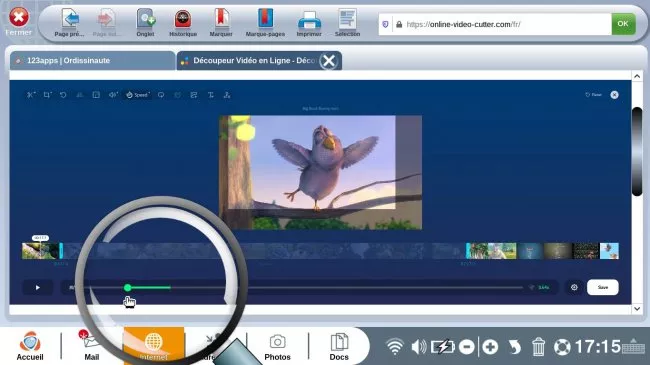The height and width of the screenshot is (365, 650).
Task: Click the Flip tool icon
Action: pos(80,95)
